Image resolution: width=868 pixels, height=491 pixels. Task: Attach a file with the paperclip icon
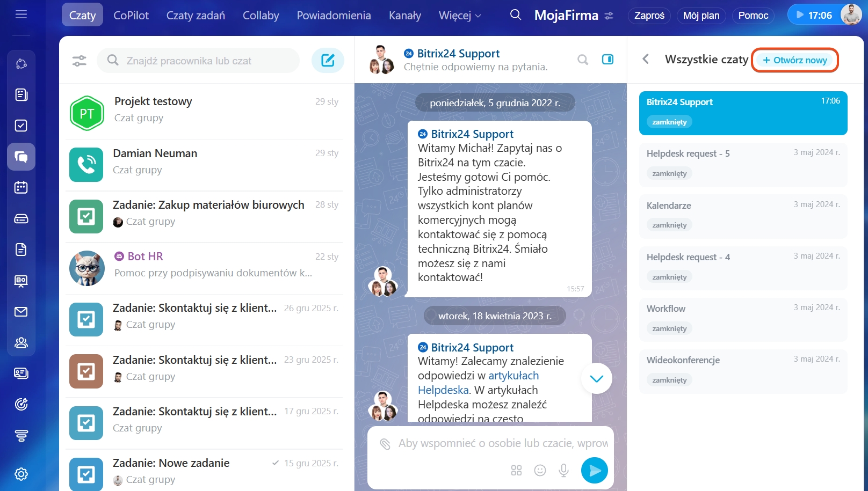pos(385,443)
